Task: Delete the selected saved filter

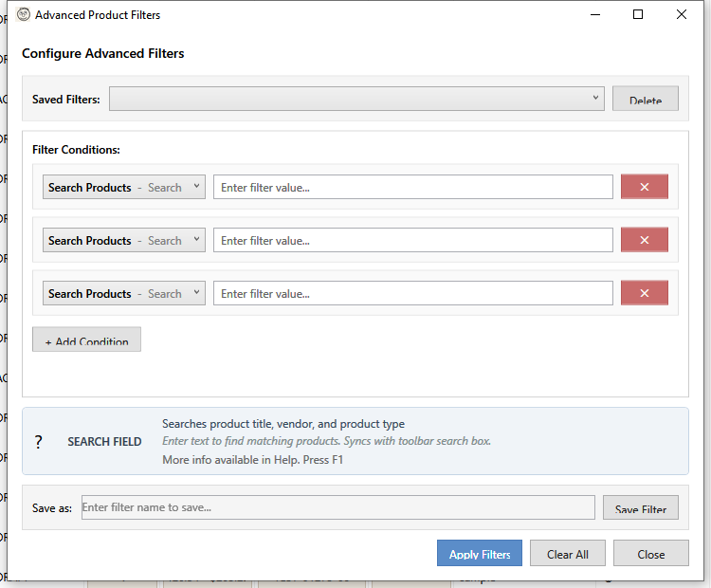Action: pyautogui.click(x=646, y=99)
